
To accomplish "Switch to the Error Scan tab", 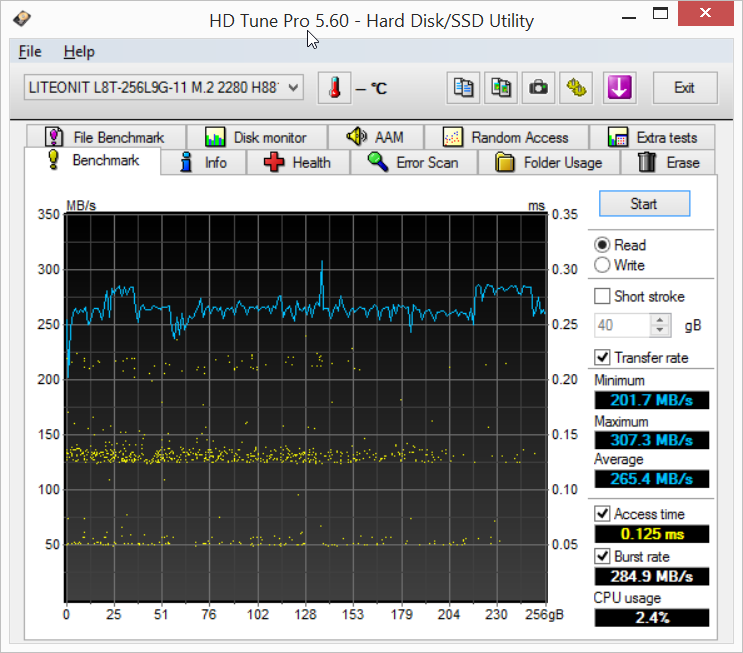I will (x=413, y=163).
